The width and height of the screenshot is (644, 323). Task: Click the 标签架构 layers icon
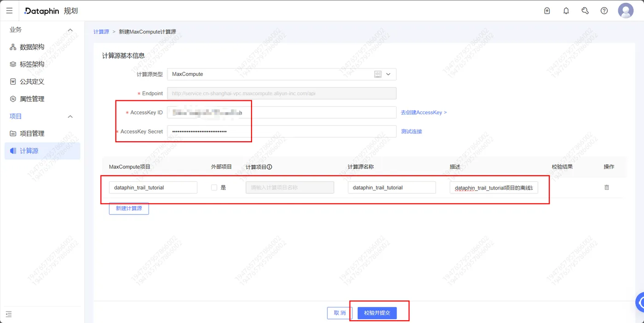13,64
